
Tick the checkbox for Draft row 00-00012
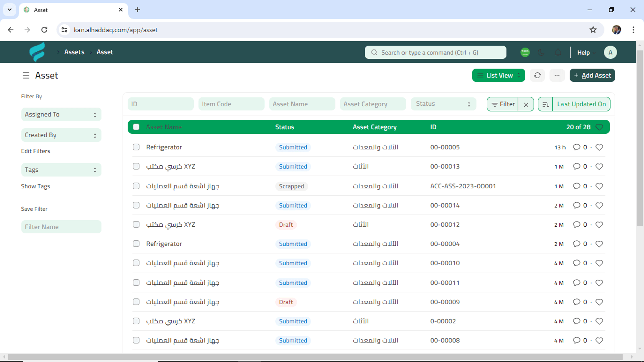[x=136, y=225]
